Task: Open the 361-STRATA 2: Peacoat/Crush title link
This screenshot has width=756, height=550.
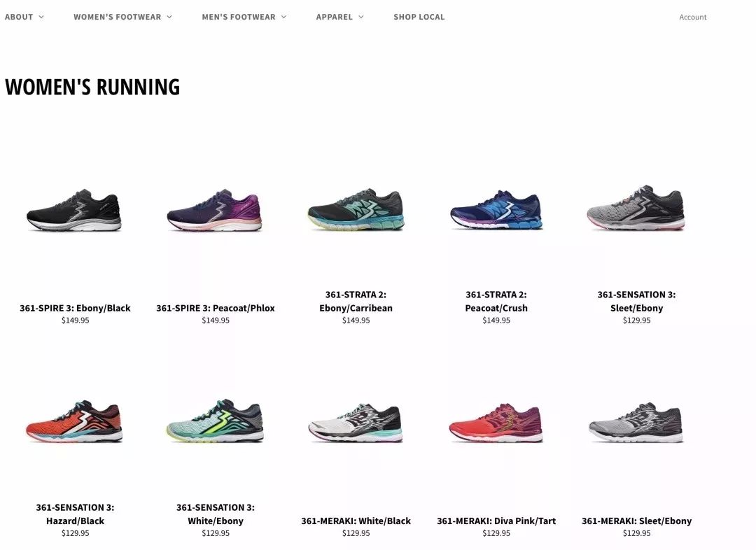Action: (x=496, y=302)
